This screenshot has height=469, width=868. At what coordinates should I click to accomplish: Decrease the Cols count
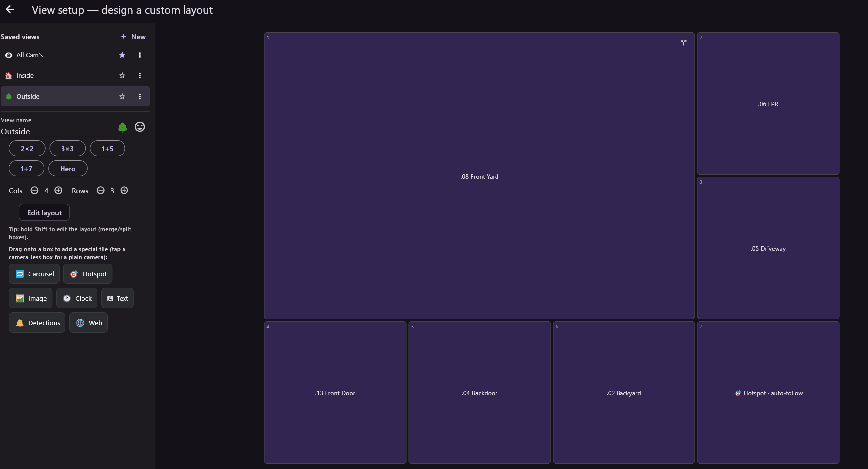pos(34,190)
